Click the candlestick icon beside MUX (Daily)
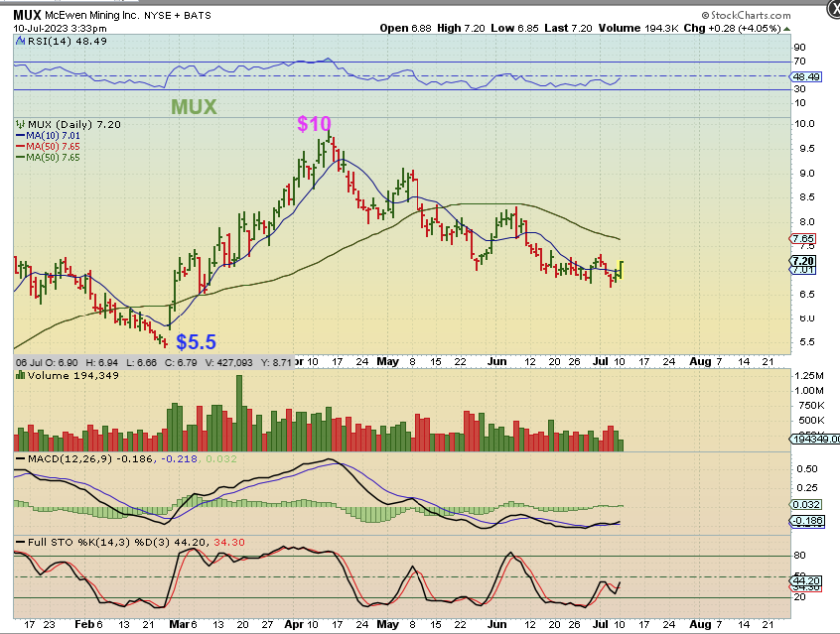 (21, 124)
